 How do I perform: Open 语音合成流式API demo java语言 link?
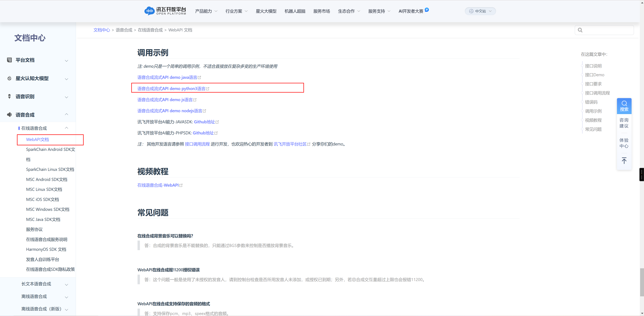[x=167, y=78]
